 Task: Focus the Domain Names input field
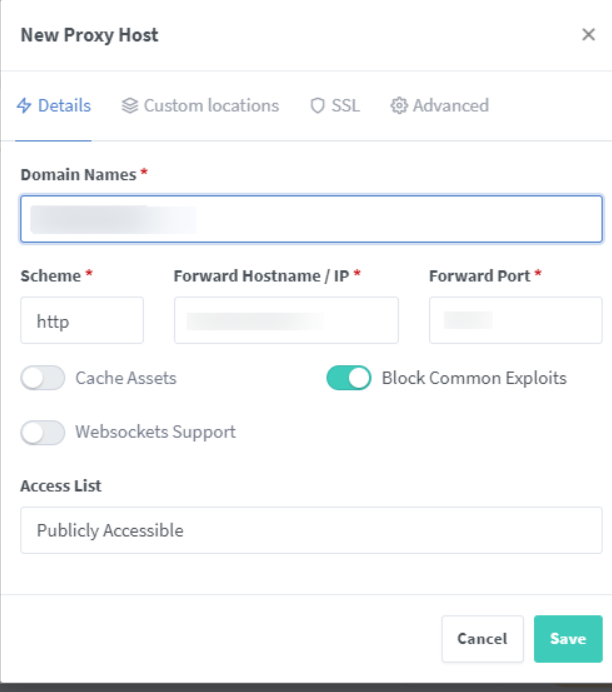(x=311, y=219)
